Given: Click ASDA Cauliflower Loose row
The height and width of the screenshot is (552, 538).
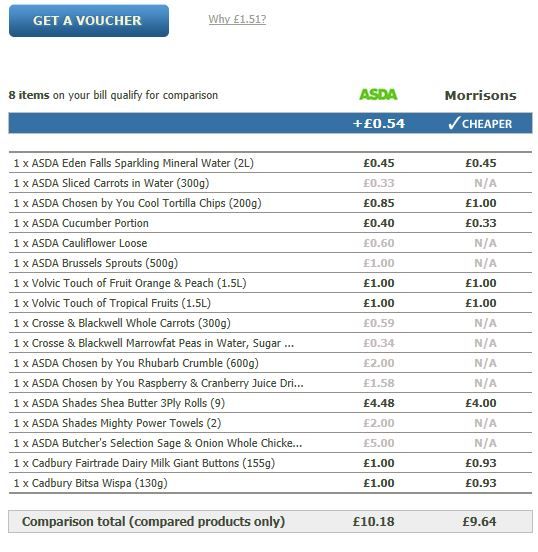Looking at the screenshot, I should [270, 243].
